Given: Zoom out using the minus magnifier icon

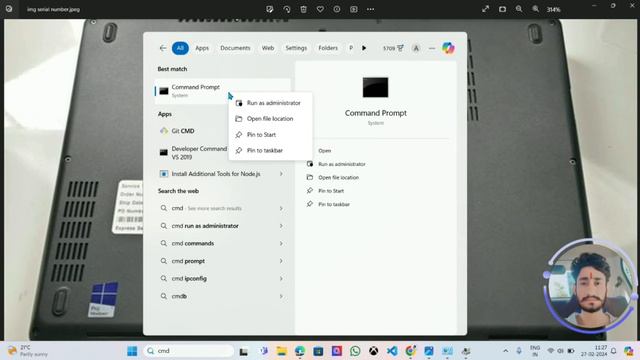Looking at the screenshot, I should tap(519, 9).
